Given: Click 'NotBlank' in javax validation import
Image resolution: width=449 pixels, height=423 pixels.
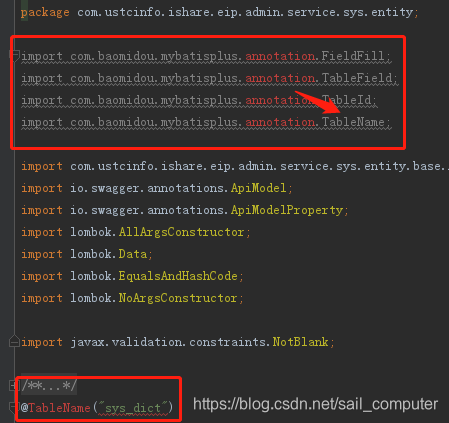Looking at the screenshot, I should click(301, 342).
